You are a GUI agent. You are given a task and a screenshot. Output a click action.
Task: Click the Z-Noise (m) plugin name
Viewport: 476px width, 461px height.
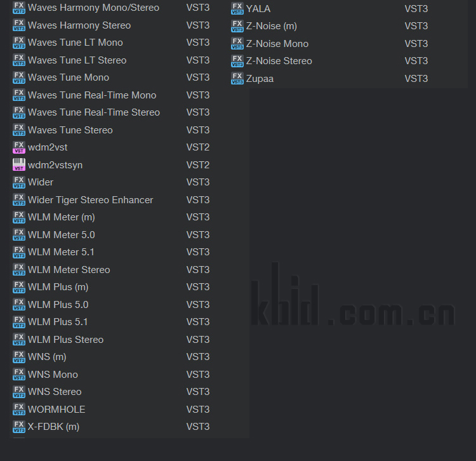coord(272,26)
